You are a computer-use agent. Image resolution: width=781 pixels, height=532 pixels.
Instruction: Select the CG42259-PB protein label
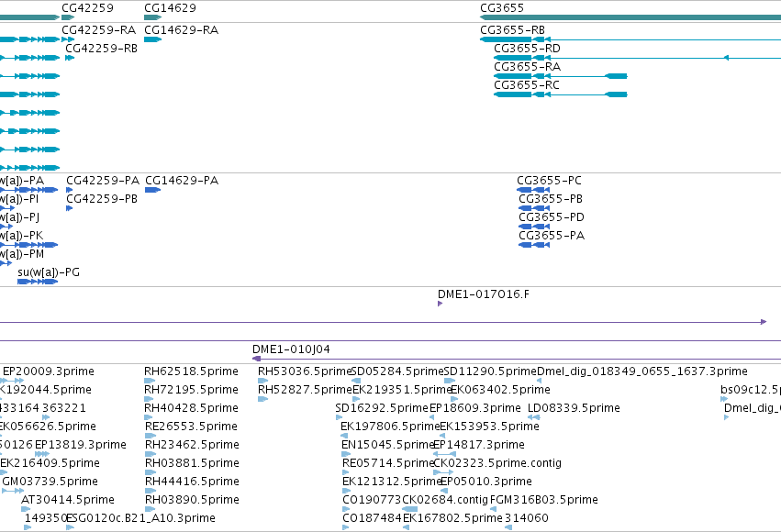[102, 198]
